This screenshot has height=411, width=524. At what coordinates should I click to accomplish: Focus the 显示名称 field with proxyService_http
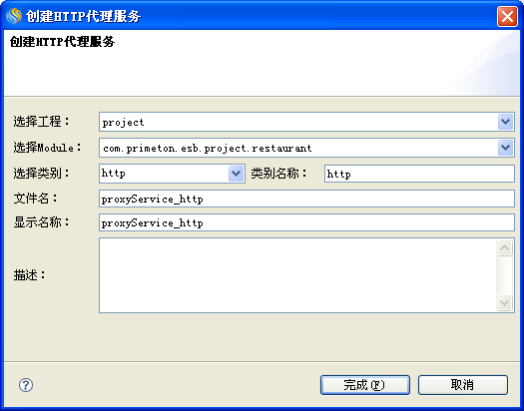click(x=306, y=222)
